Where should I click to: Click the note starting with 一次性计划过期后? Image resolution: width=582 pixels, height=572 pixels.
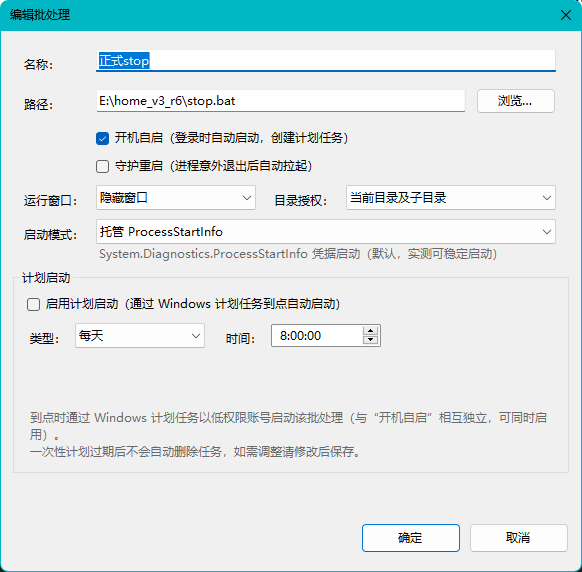pyautogui.click(x=195, y=452)
